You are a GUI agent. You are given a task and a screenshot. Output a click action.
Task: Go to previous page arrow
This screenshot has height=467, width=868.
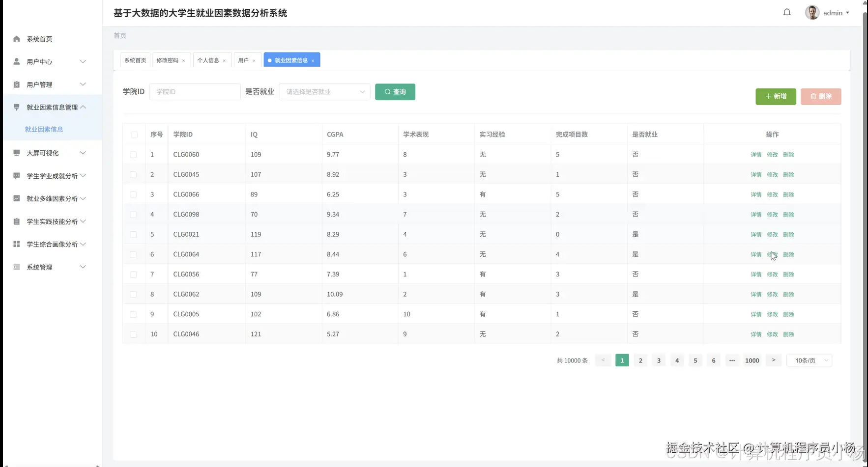[603, 360]
